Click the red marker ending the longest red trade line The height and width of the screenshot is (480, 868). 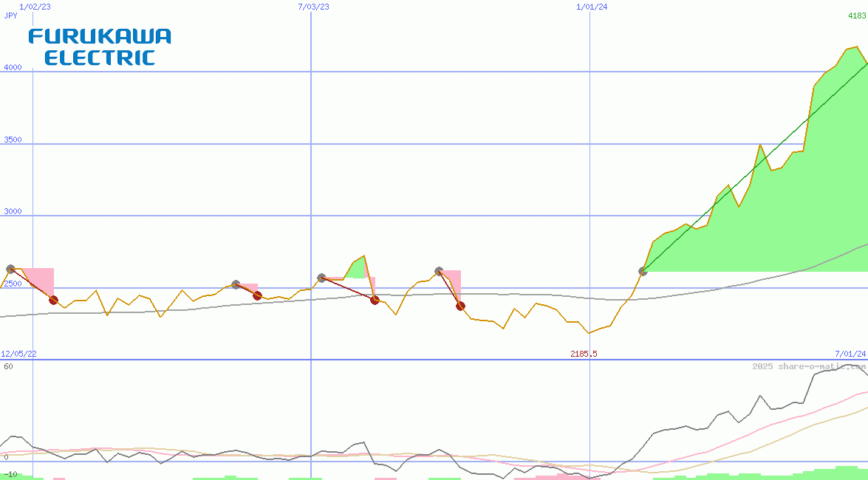click(375, 300)
